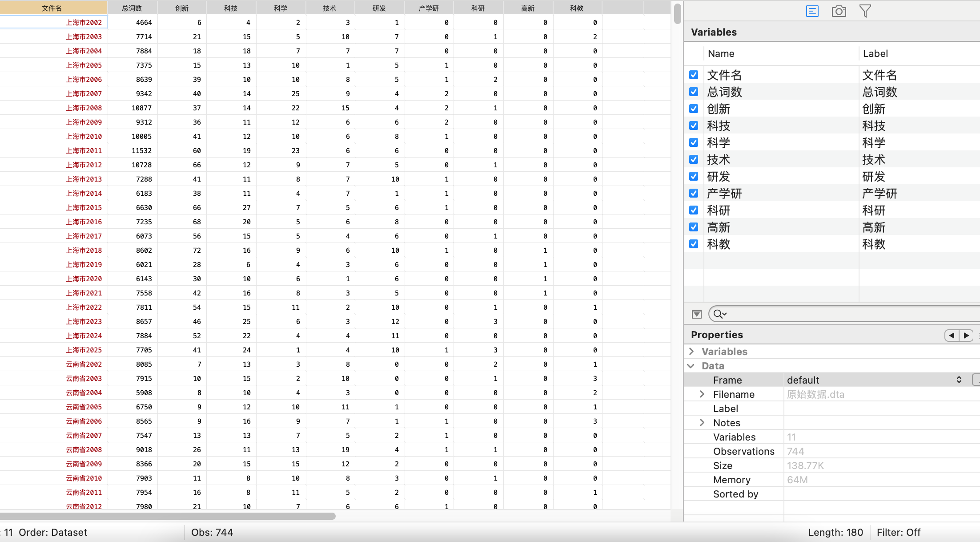Viewport: 980px width, 542px height.
Task: Go to next variable in Properties
Action: click(966, 335)
